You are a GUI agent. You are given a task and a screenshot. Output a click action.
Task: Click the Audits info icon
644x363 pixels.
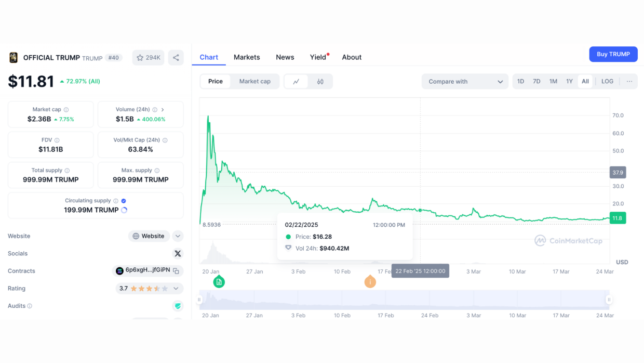pos(30,306)
